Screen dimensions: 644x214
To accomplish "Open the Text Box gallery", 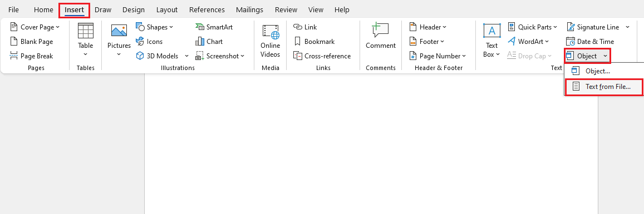I will pyautogui.click(x=491, y=41).
